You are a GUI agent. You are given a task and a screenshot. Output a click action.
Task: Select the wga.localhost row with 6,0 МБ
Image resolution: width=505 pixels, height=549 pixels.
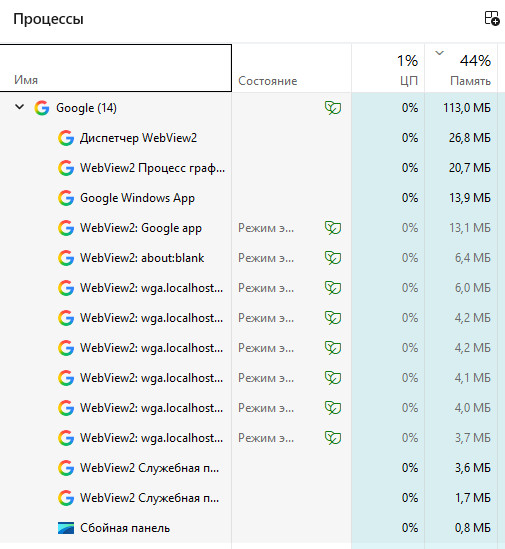[252, 288]
